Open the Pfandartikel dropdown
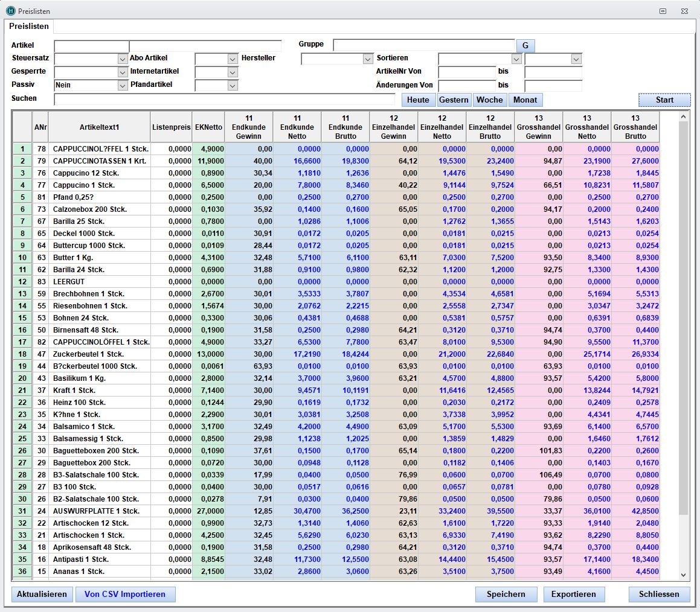 point(233,86)
